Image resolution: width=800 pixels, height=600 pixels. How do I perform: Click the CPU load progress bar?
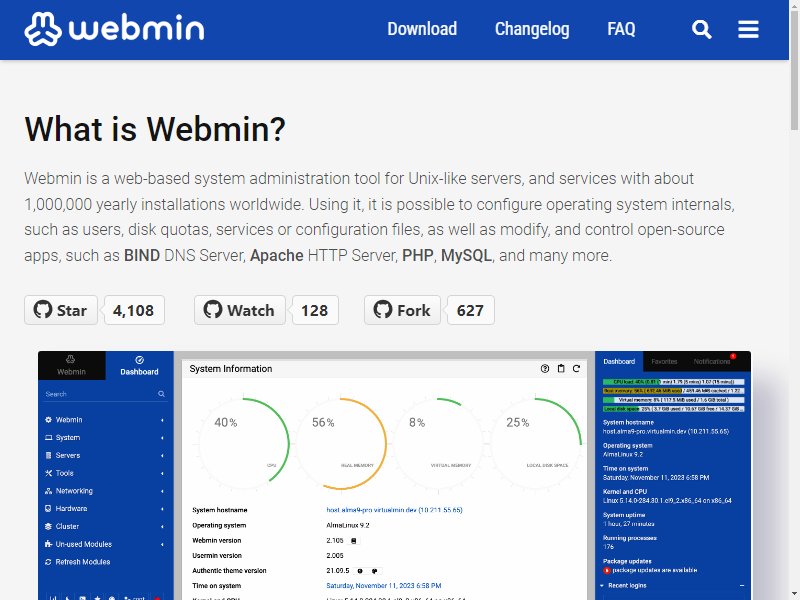(673, 382)
